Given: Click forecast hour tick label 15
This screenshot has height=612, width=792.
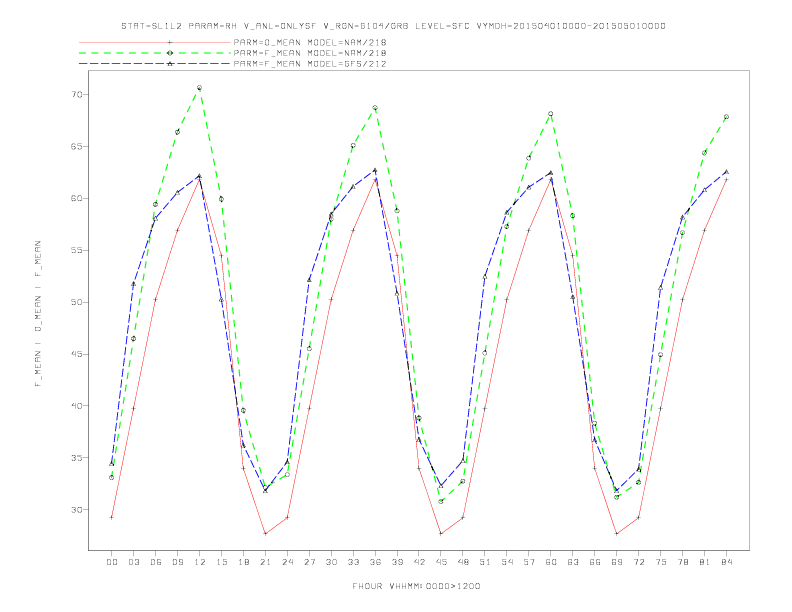Looking at the screenshot, I should [221, 562].
